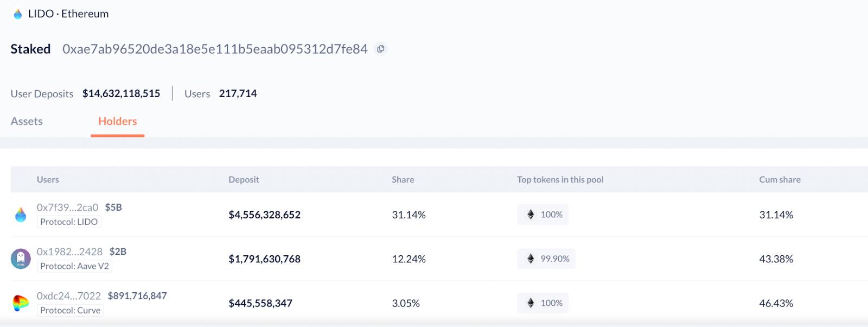This screenshot has width=868, height=327.
Task: Click the 12.24% share value
Action: pyautogui.click(x=409, y=259)
